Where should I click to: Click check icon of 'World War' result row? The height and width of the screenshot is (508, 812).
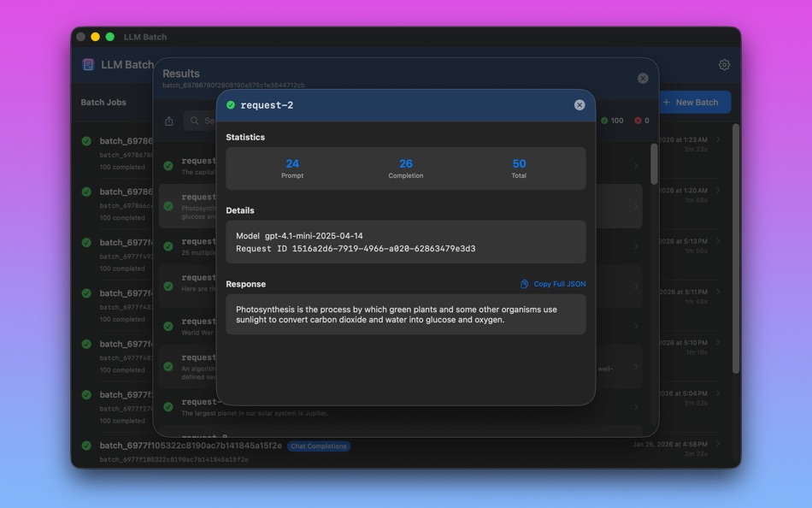pos(168,327)
